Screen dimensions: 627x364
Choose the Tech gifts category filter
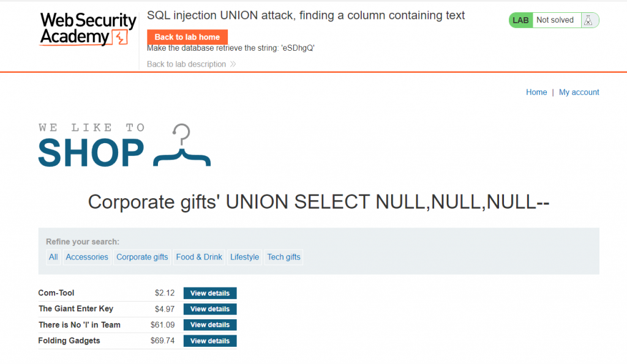click(283, 257)
